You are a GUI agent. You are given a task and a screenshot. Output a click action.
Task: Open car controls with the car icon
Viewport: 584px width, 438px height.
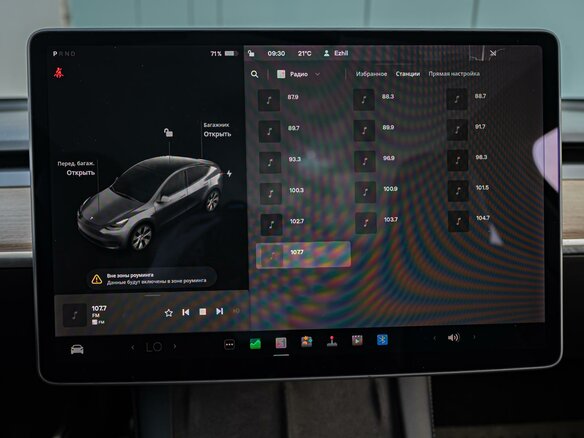pyautogui.click(x=77, y=349)
